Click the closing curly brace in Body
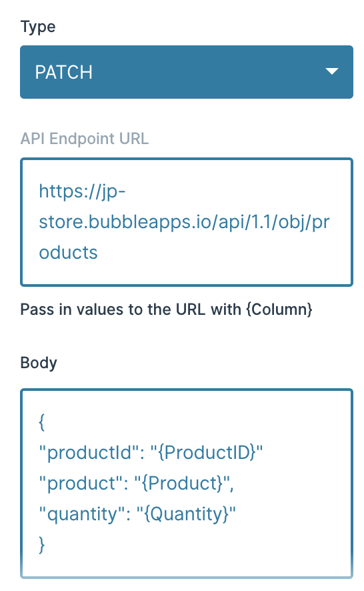This screenshot has width=364, height=591. 42,544
